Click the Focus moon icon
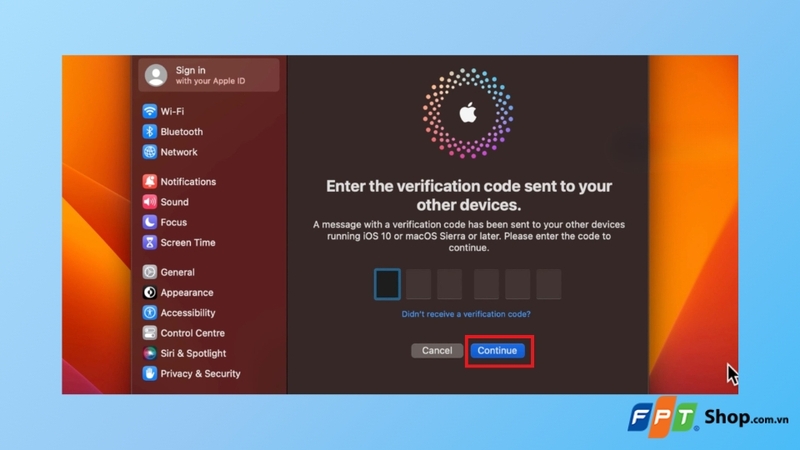 pyautogui.click(x=149, y=222)
